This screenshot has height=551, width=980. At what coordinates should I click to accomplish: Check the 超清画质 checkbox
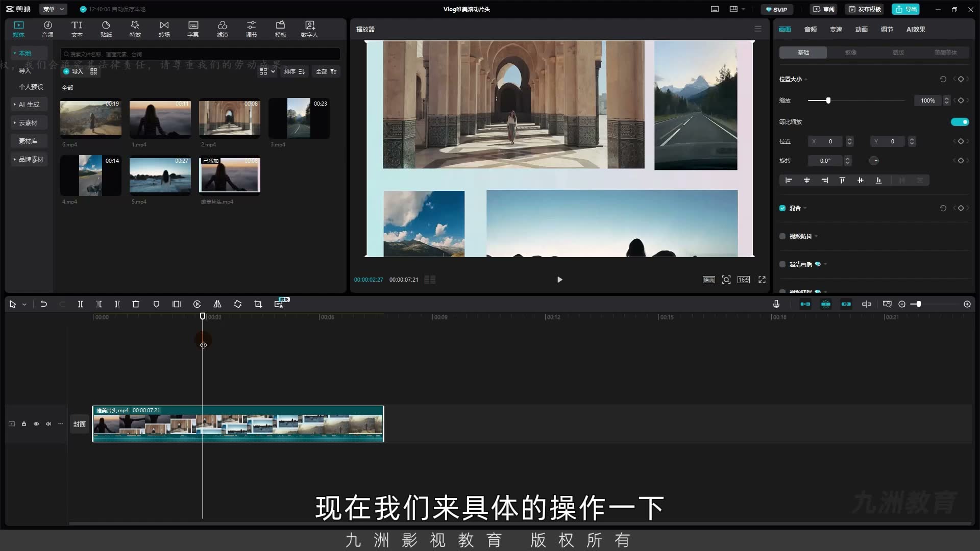click(782, 264)
